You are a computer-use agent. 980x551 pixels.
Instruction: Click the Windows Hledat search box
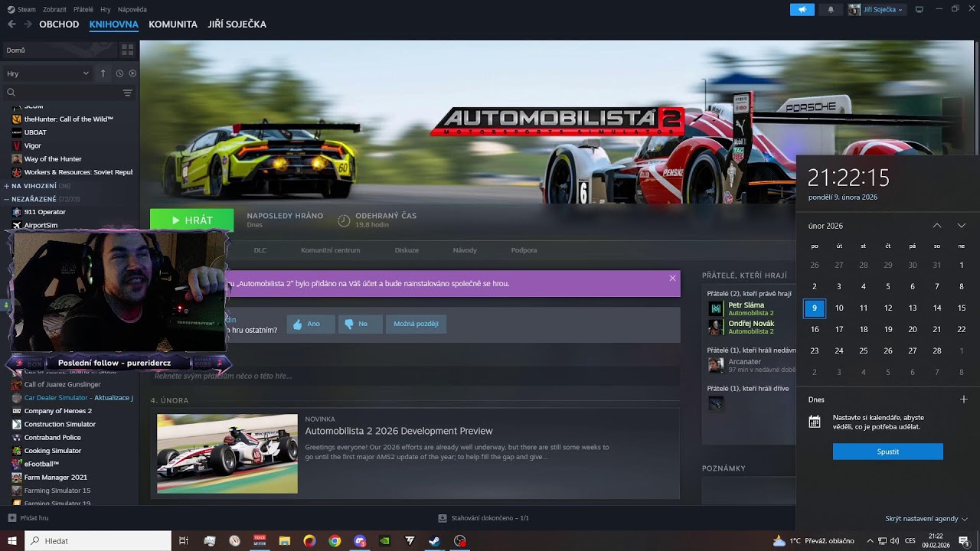point(98,540)
